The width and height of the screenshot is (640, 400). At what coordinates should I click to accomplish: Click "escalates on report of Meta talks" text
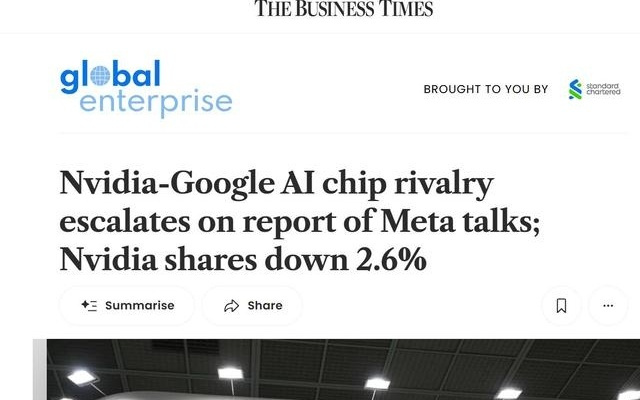pyautogui.click(x=300, y=222)
